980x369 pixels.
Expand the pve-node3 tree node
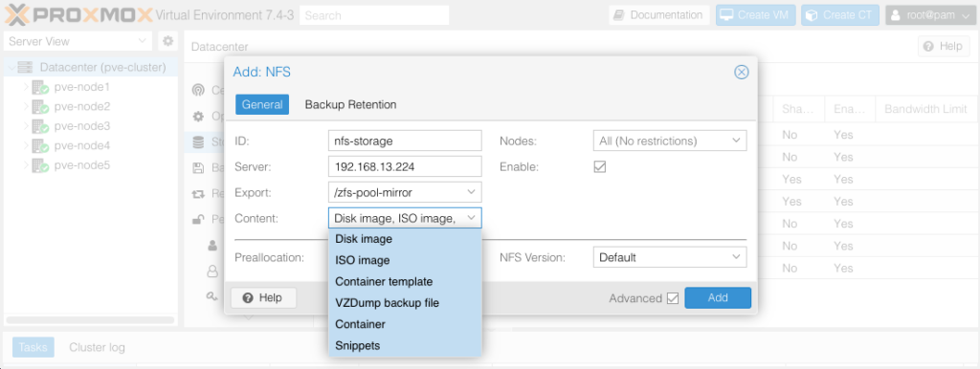coord(26,127)
